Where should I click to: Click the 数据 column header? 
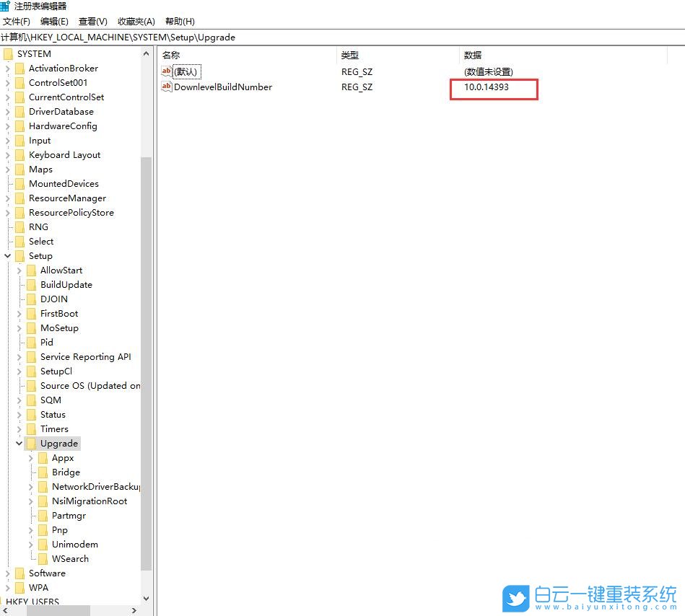473,55
